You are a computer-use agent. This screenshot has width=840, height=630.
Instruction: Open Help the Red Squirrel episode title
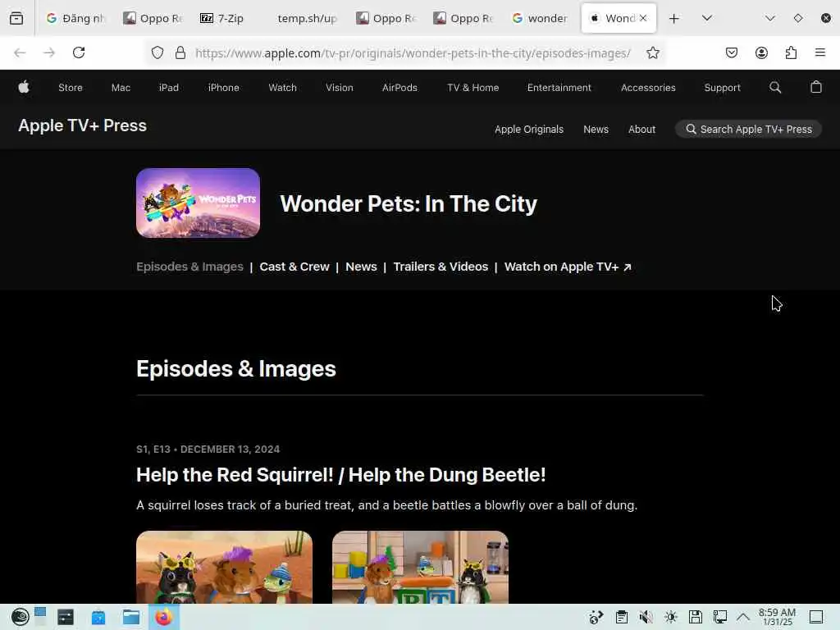pyautogui.click(x=340, y=475)
